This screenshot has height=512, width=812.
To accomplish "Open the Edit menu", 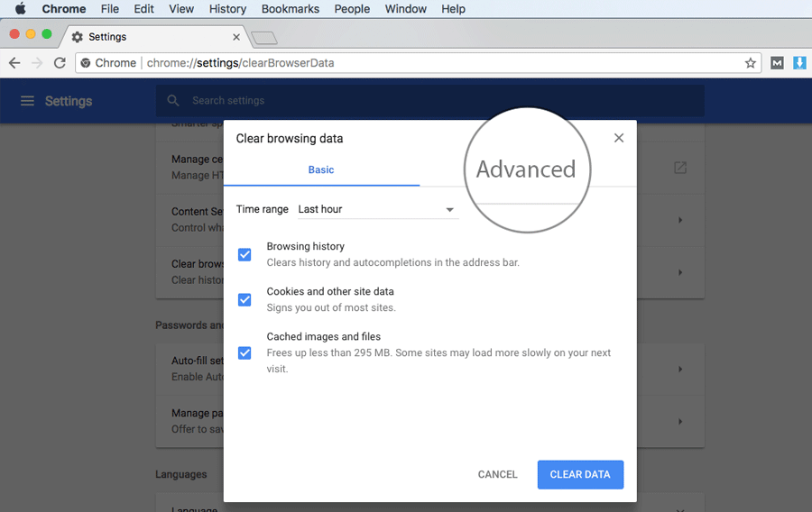I will pyautogui.click(x=143, y=9).
